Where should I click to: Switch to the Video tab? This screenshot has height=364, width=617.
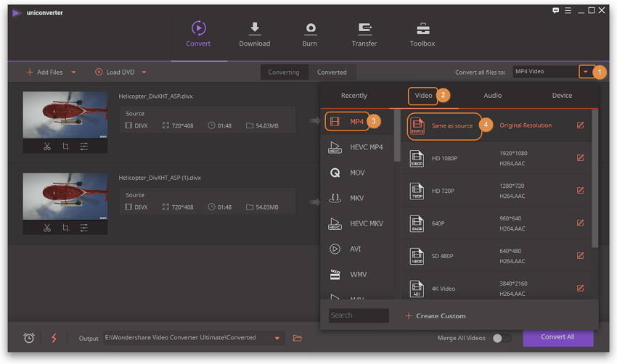[x=423, y=96]
